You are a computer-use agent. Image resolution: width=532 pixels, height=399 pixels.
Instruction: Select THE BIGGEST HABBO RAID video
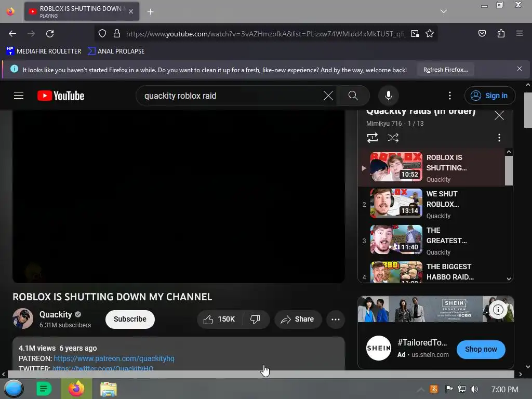(432, 271)
